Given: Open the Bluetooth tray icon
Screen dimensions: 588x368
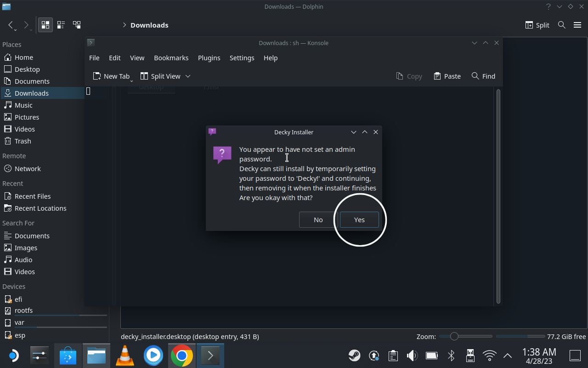Looking at the screenshot, I should tap(451, 356).
